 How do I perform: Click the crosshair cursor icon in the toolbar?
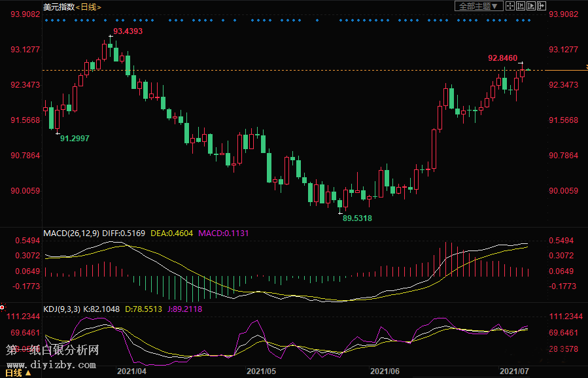[x=510, y=7]
